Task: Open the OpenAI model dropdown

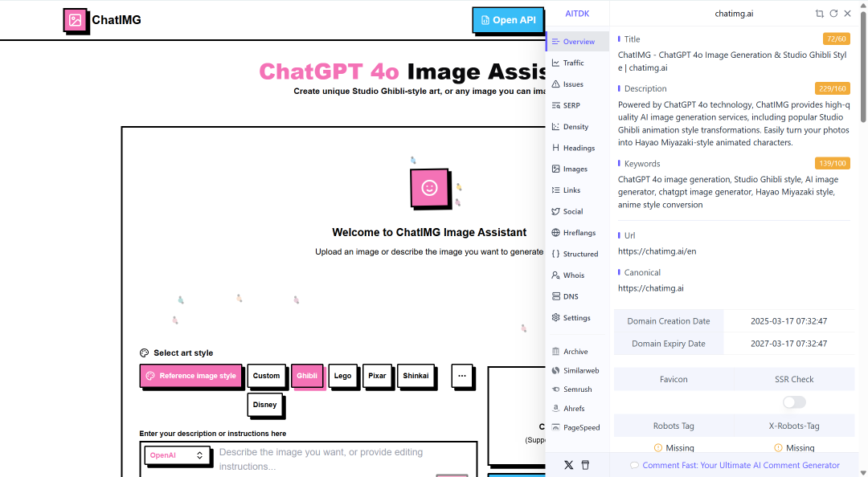Action: tap(177, 455)
